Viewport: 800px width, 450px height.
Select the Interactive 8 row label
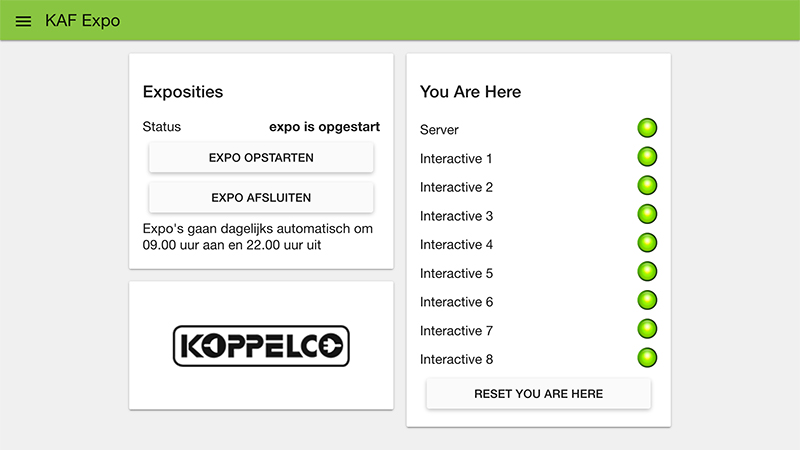coord(456,359)
